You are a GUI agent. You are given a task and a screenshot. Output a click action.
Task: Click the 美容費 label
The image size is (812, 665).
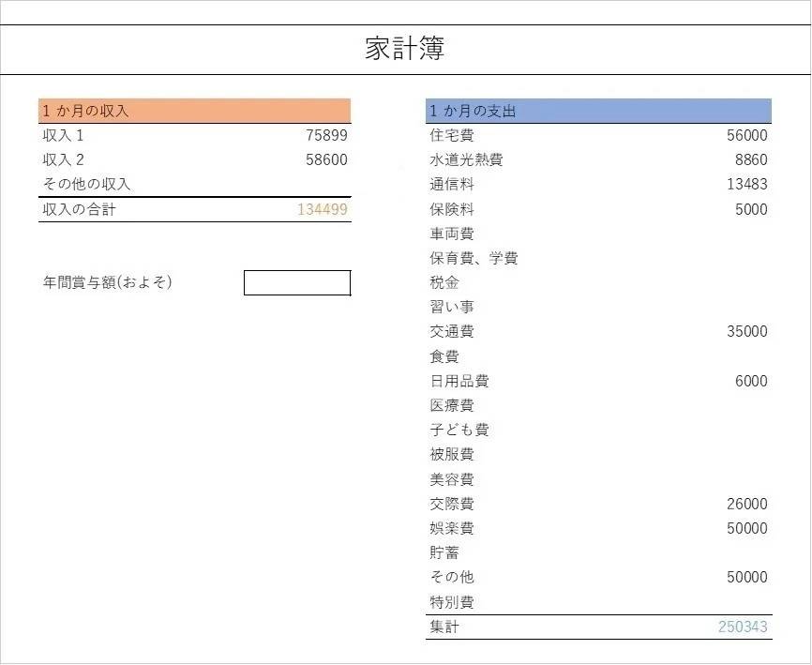click(452, 479)
